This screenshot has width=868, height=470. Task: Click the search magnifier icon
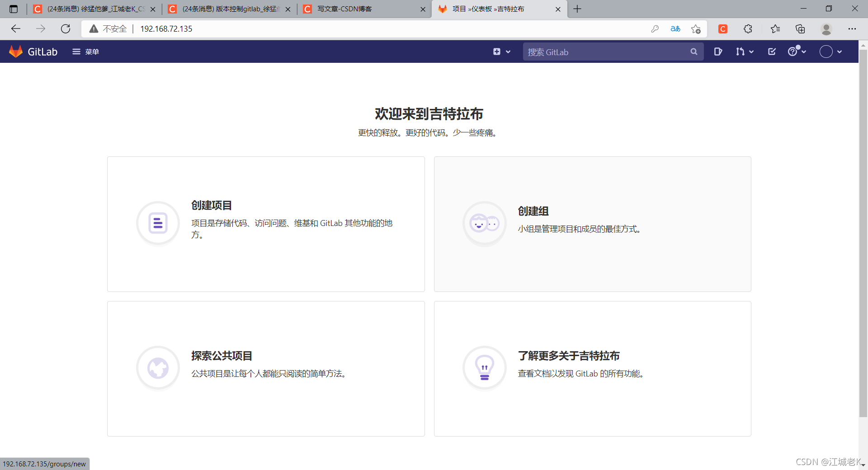tap(694, 52)
